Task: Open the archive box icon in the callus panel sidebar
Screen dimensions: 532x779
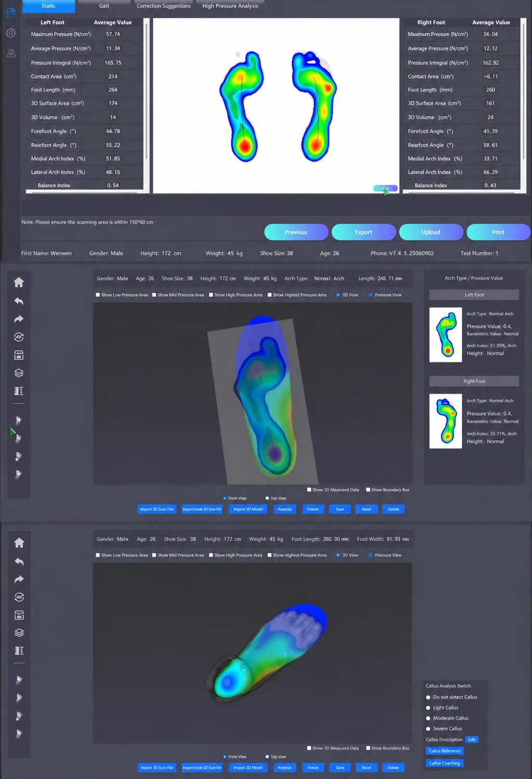Action: [19, 615]
